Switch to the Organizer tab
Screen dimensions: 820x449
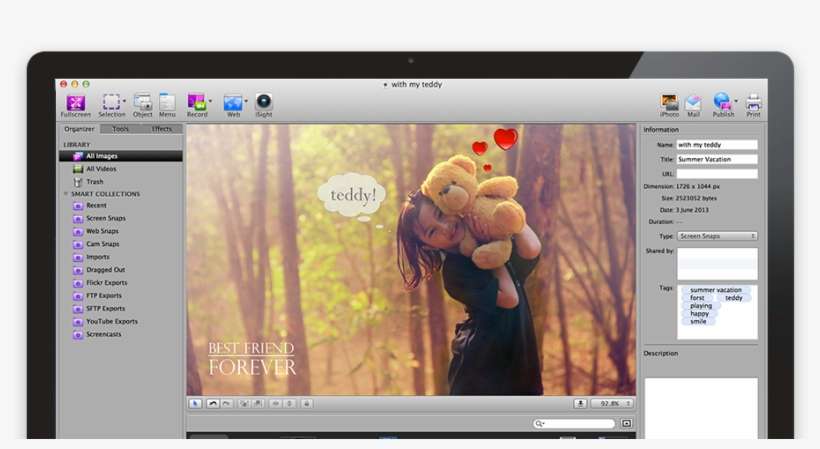pos(79,129)
